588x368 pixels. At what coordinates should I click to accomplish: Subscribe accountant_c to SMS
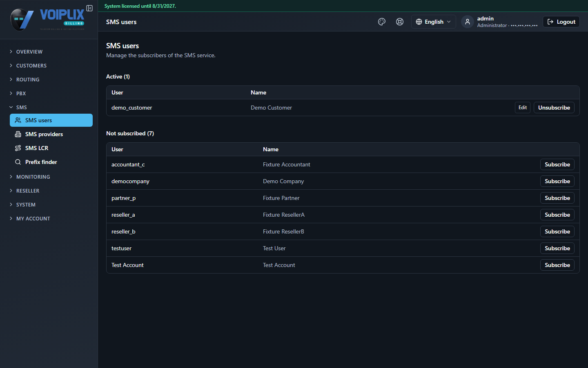[x=557, y=164]
